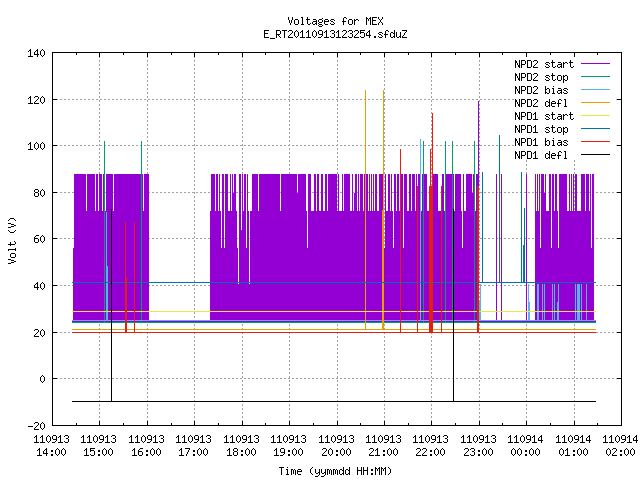The width and height of the screenshot is (640, 480).
Task: Click the dark blue NPD1 stop legend line
Action: tap(595, 129)
